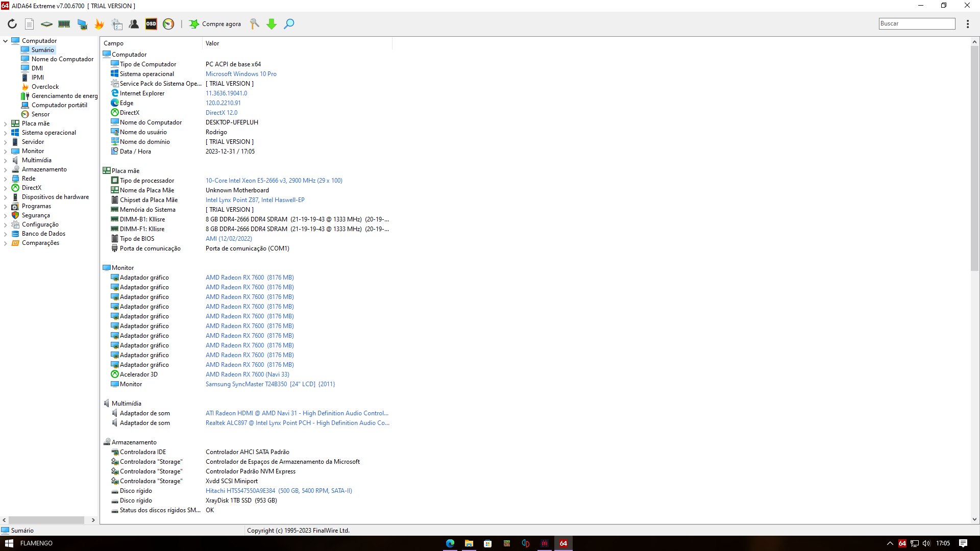This screenshot has height=551, width=980.
Task: Expand the Placa mãe tree node
Action: pos(5,123)
